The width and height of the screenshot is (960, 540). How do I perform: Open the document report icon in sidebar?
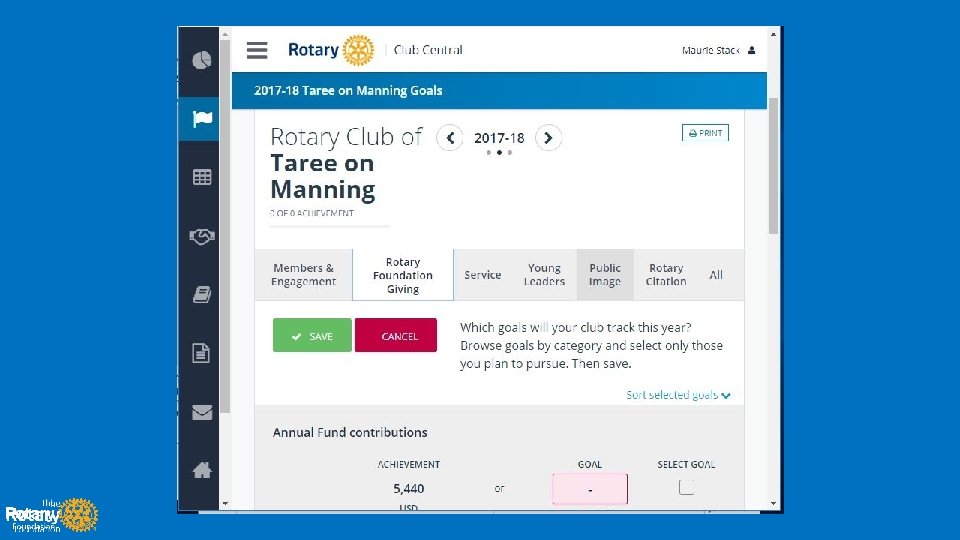201,353
